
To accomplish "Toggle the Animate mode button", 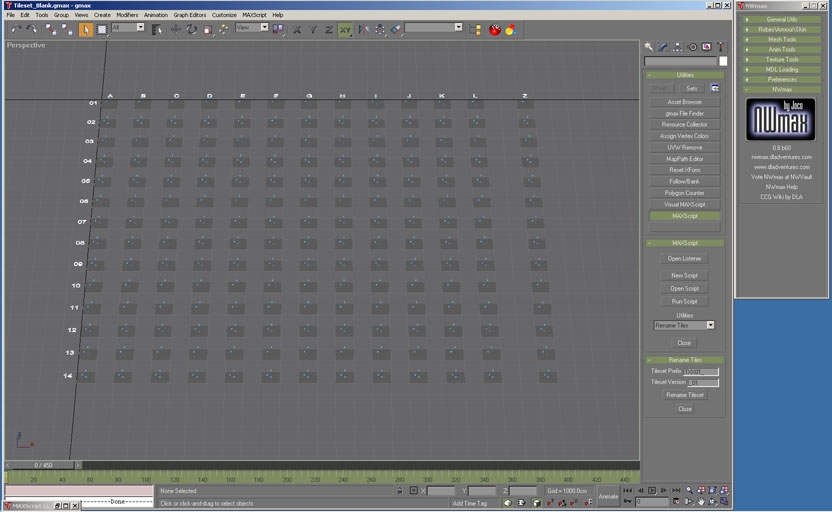I will pyautogui.click(x=608, y=496).
